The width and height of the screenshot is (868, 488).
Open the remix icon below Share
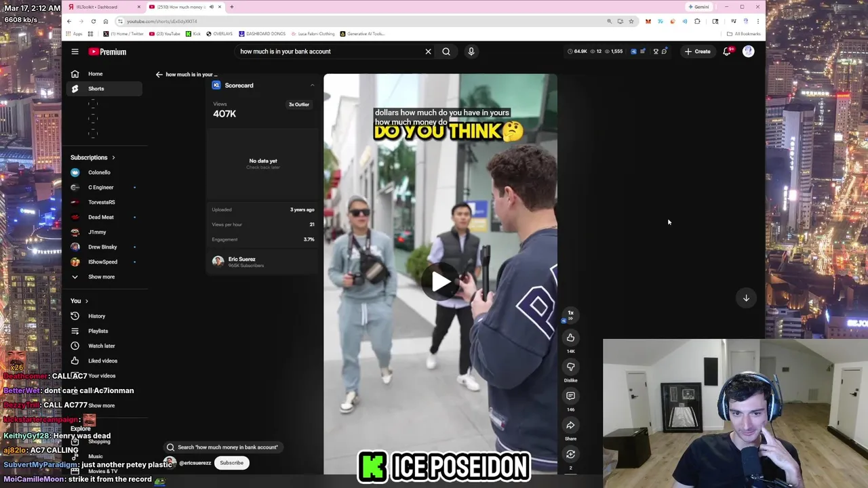[x=570, y=454]
